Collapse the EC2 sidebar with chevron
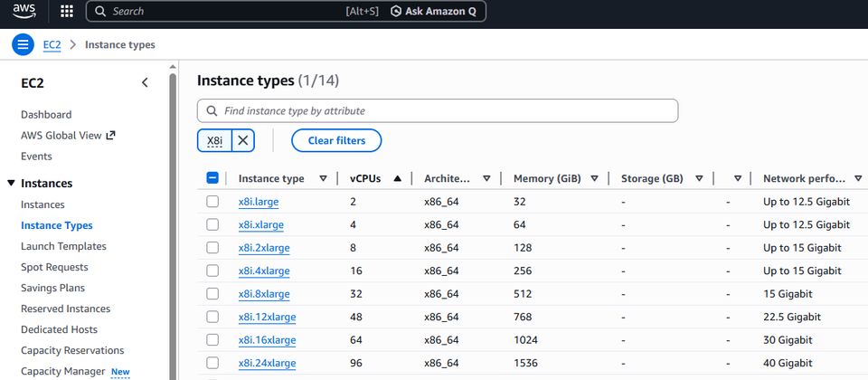The height and width of the screenshot is (380, 868). click(x=145, y=82)
